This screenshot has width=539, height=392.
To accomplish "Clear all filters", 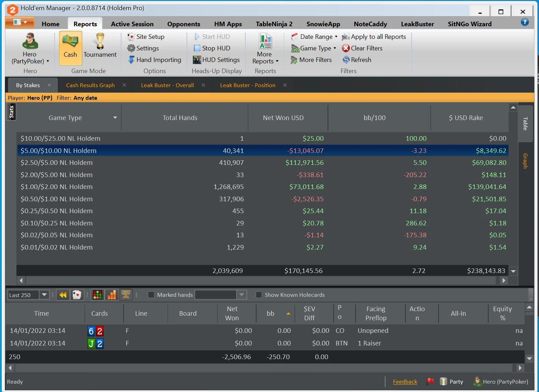I will click(x=362, y=48).
